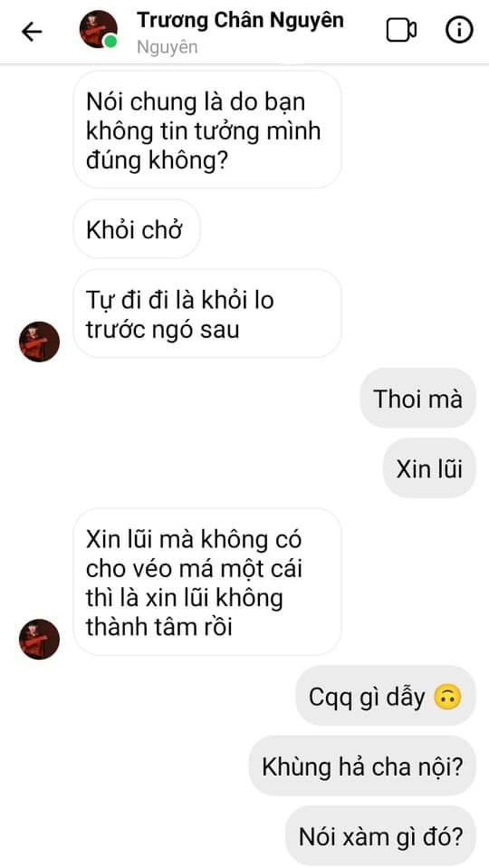Select 'Nói xàm gì đó?' message
Image resolution: width=489 pixels, height=868 pixels.
380,836
